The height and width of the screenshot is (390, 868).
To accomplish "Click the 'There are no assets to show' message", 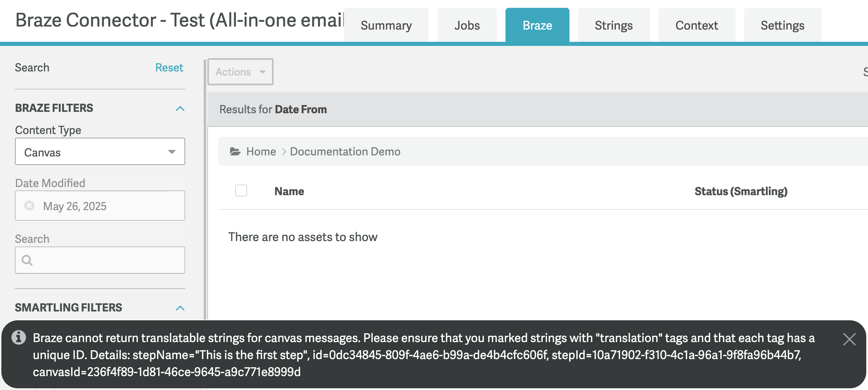I will (x=303, y=237).
